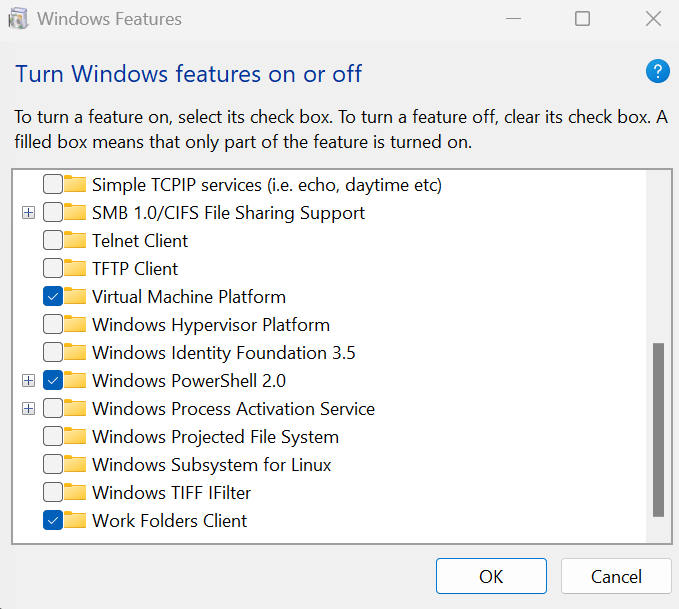The width and height of the screenshot is (679, 609).
Task: Click the vertical scrollbar thumb in the feature list
Action: tap(658, 430)
